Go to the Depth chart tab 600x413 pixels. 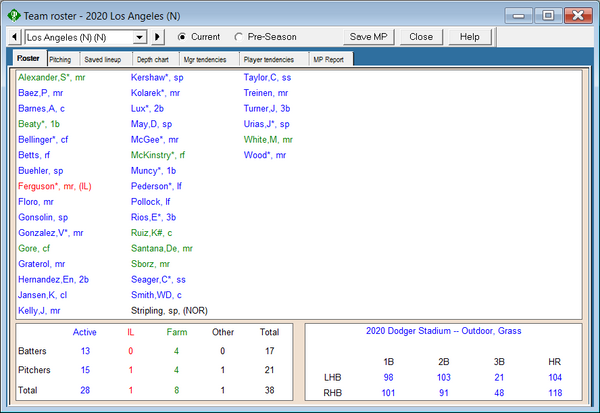click(155, 60)
